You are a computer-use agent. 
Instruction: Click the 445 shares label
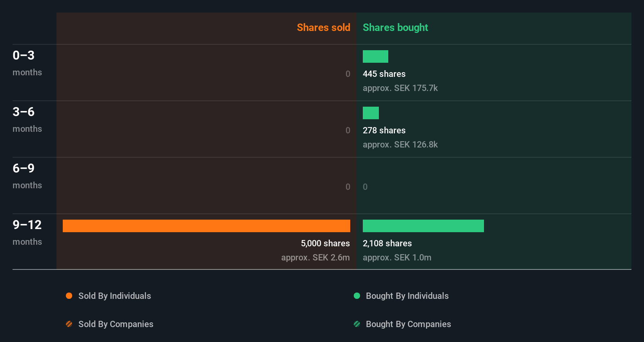coord(384,74)
